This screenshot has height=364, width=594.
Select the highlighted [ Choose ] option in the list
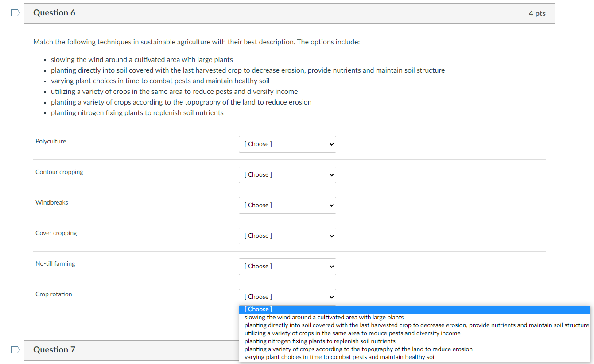tap(415, 310)
